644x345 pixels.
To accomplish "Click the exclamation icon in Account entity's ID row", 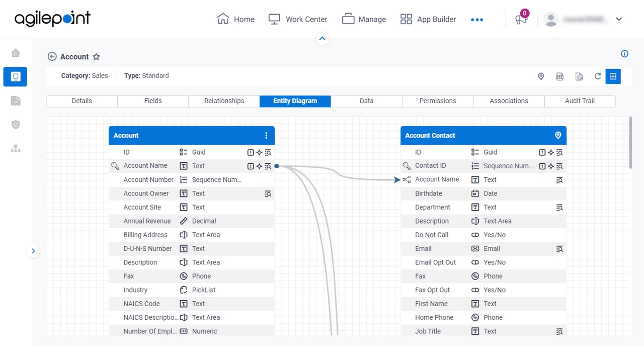I will [251, 152].
